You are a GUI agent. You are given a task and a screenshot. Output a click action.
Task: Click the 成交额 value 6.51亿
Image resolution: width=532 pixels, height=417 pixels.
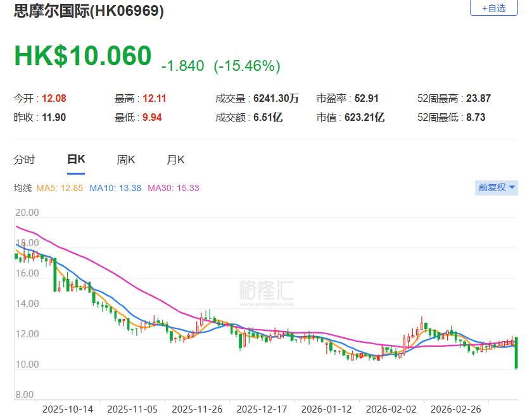pos(268,117)
